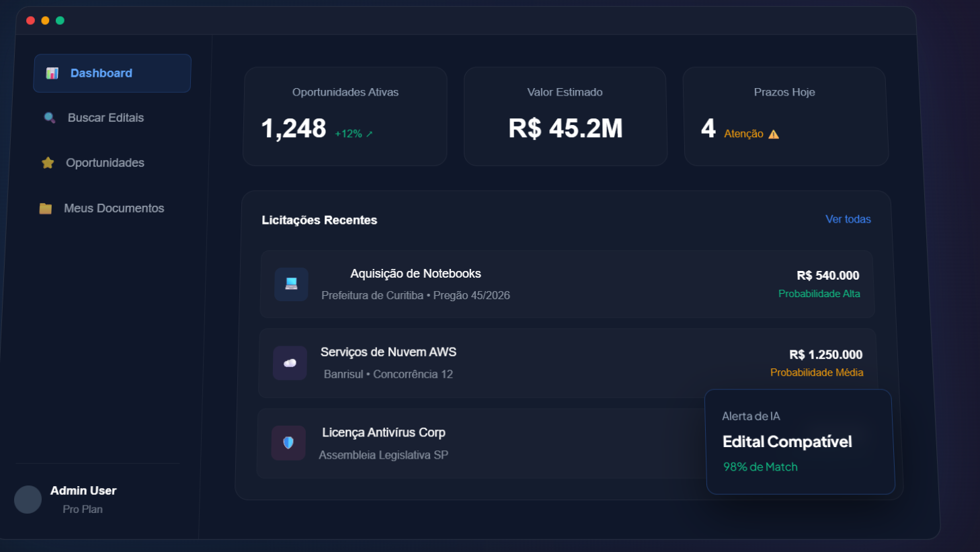Click the shield icon for Licença Antivírus Corp
Screen dimensions: 980x552
coord(288,442)
